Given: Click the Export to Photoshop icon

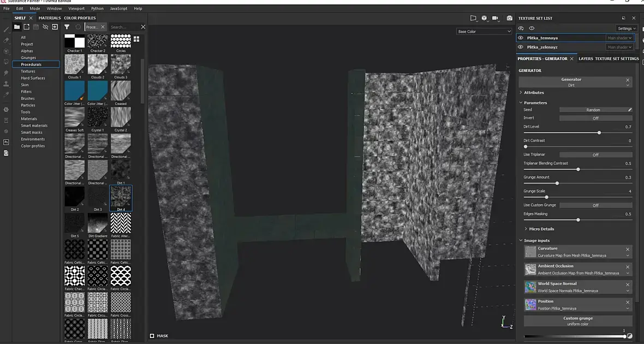Looking at the screenshot, I should (6, 142).
